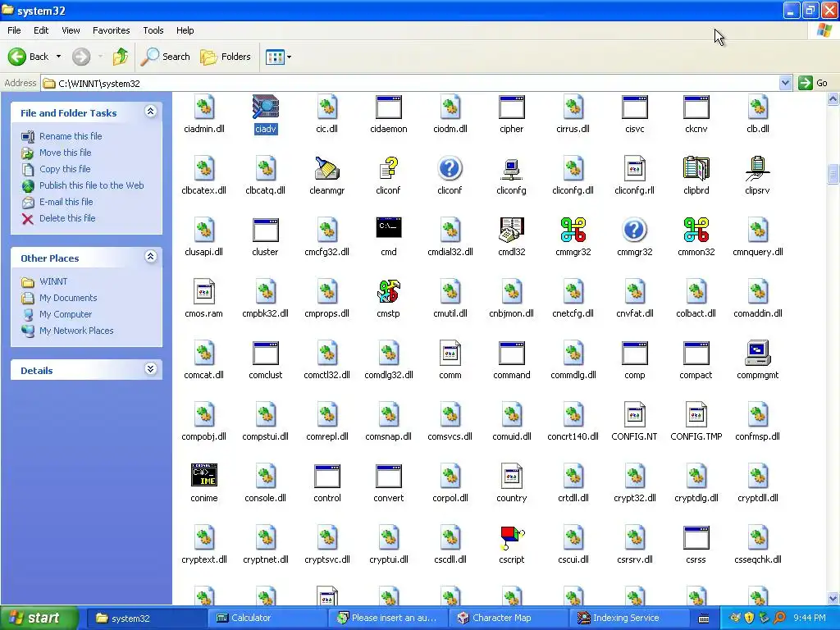840x630 pixels.
Task: Switch to 'Please insert an au...' taskbar button
Action: point(387,618)
